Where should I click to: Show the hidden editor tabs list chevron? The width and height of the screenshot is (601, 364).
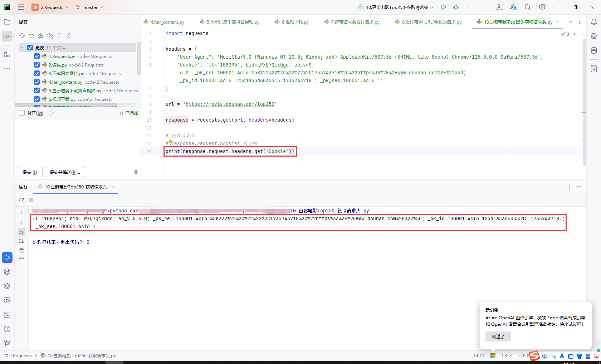point(570,22)
